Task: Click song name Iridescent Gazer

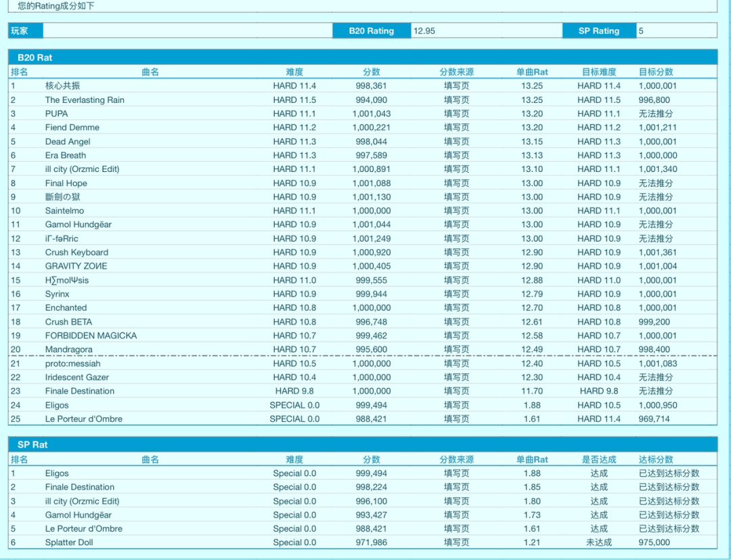Action: click(x=77, y=377)
